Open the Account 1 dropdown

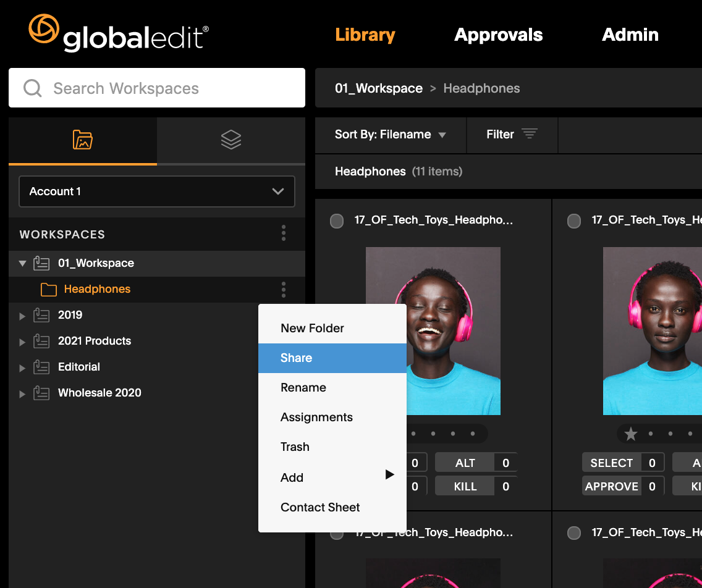(x=157, y=191)
